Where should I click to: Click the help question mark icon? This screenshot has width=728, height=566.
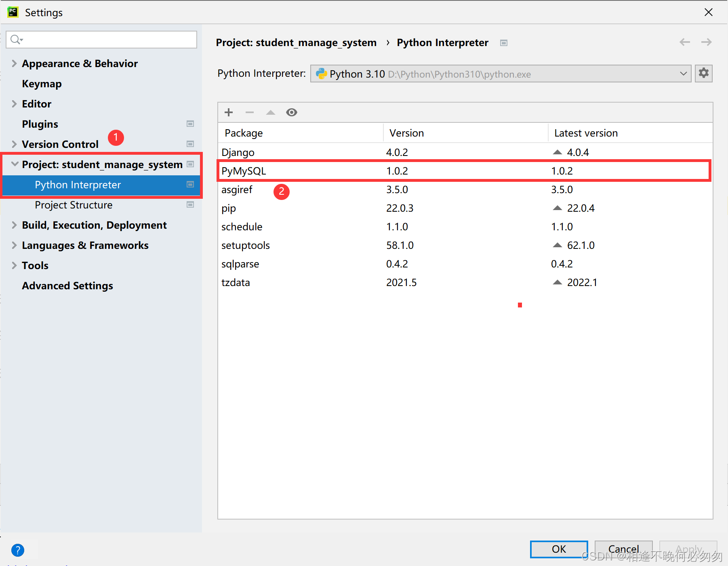18,550
